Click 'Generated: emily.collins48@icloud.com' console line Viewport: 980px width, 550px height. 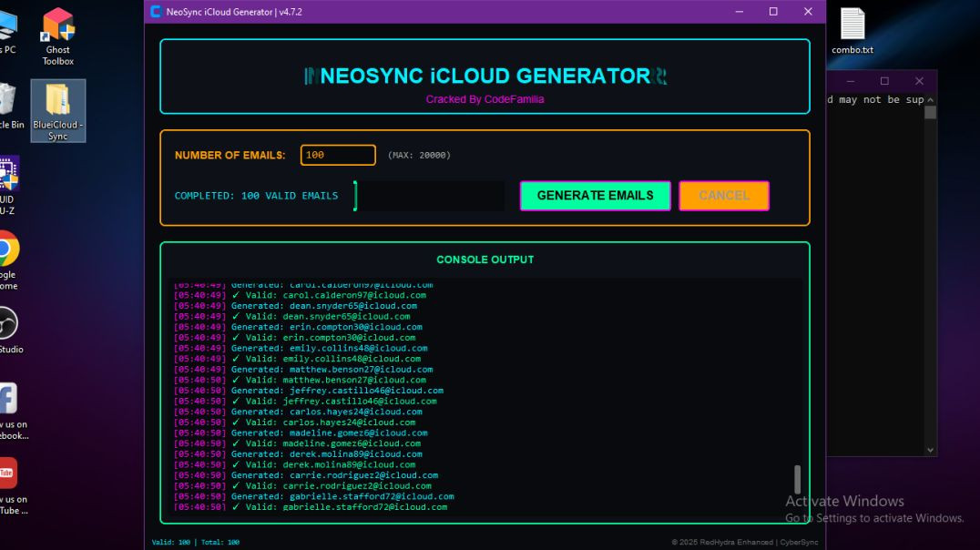click(x=301, y=348)
